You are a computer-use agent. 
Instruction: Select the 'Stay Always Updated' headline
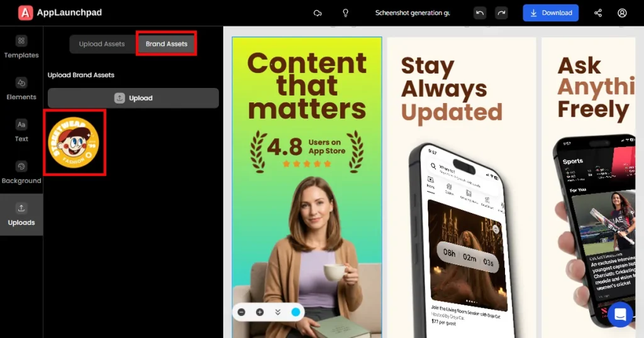point(452,89)
